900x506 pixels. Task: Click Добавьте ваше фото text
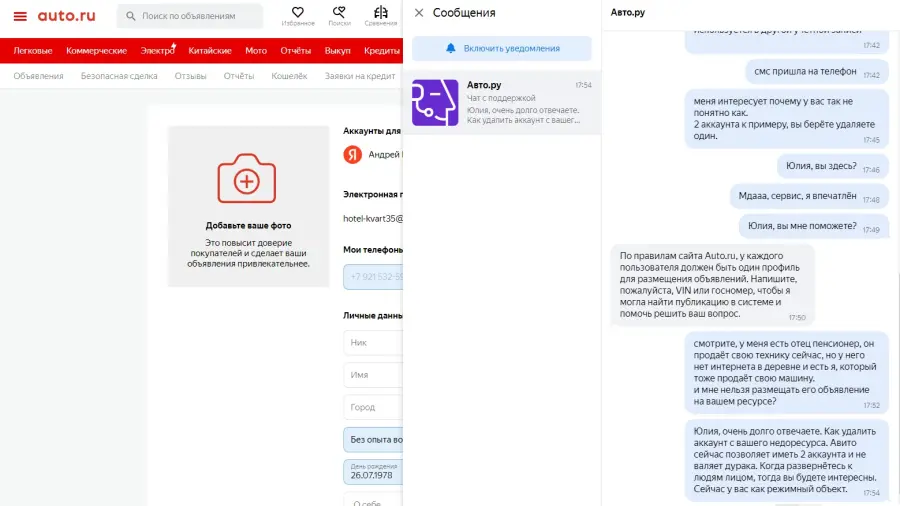click(249, 225)
